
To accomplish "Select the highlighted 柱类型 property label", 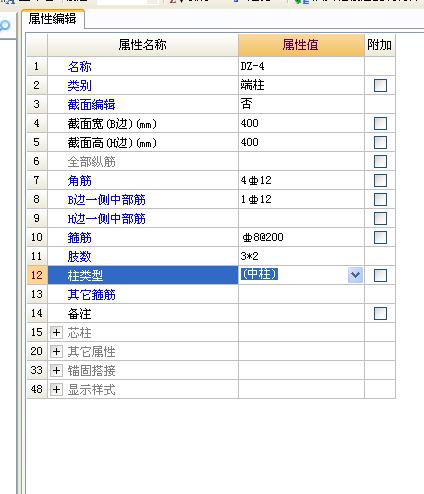I will pyautogui.click(x=85, y=276).
